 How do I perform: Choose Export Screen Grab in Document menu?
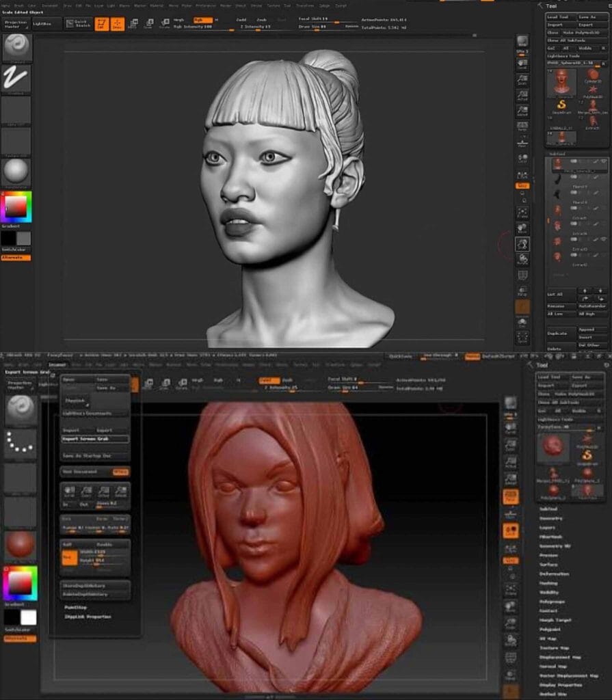click(95, 439)
